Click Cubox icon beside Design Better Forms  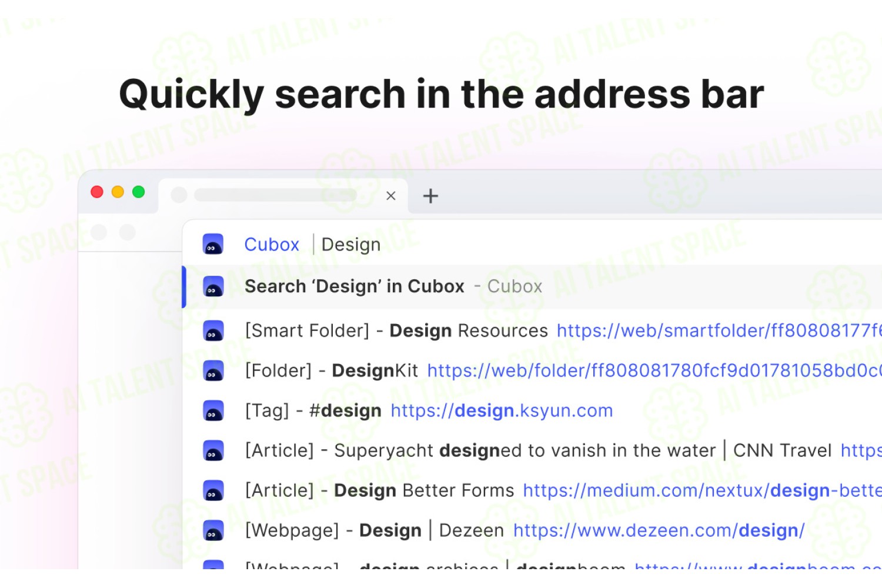coord(213,490)
